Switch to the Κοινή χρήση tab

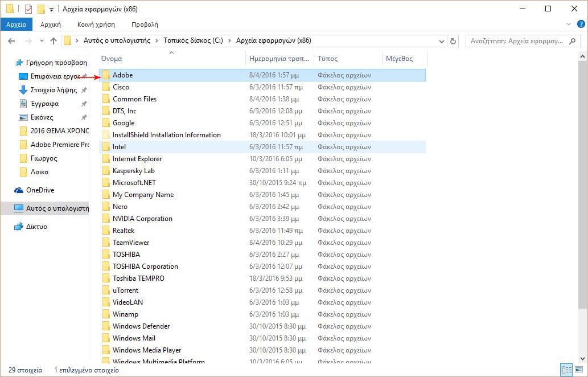(96, 24)
